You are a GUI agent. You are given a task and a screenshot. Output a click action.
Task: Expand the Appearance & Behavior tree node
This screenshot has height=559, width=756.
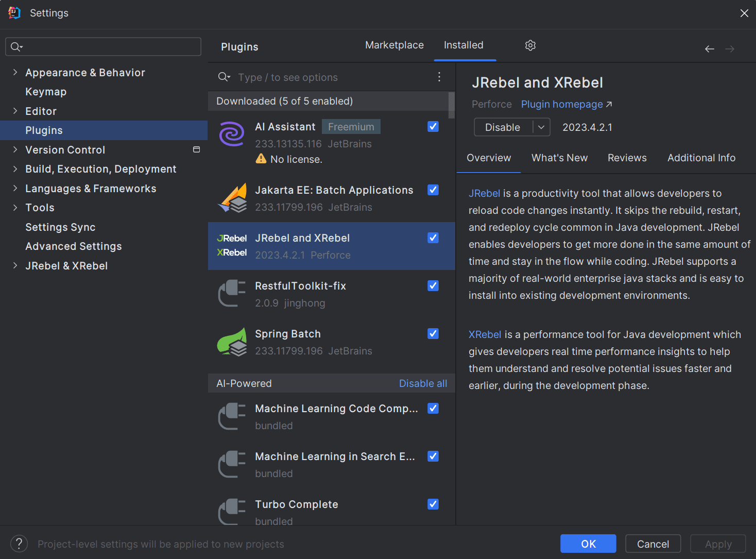coord(15,73)
